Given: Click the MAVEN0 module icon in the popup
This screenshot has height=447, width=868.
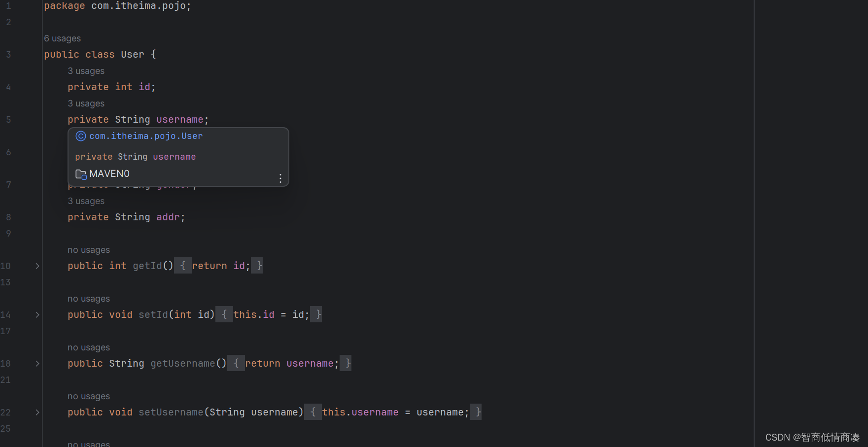Looking at the screenshot, I should click(80, 173).
